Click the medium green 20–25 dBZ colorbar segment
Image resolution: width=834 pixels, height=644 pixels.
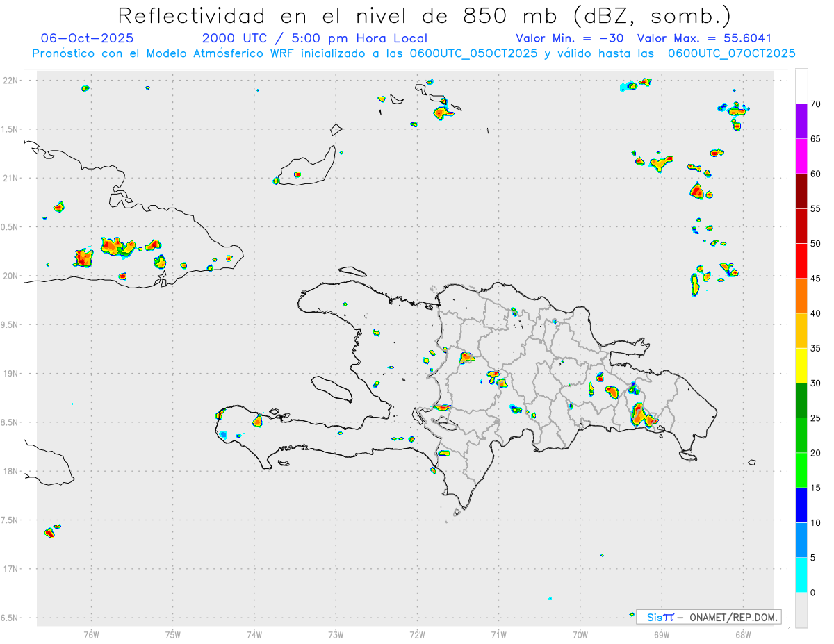(x=801, y=436)
